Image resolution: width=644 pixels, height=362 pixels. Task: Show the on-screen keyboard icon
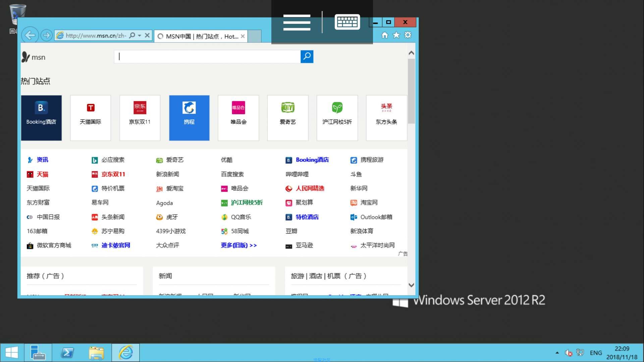347,22
